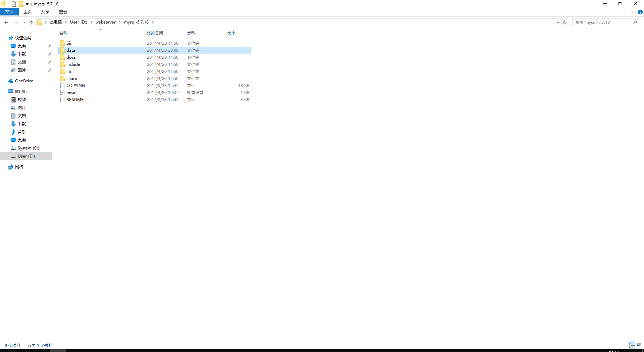Expand the ribbon with chevron
This screenshot has width=644, height=352.
633,12
